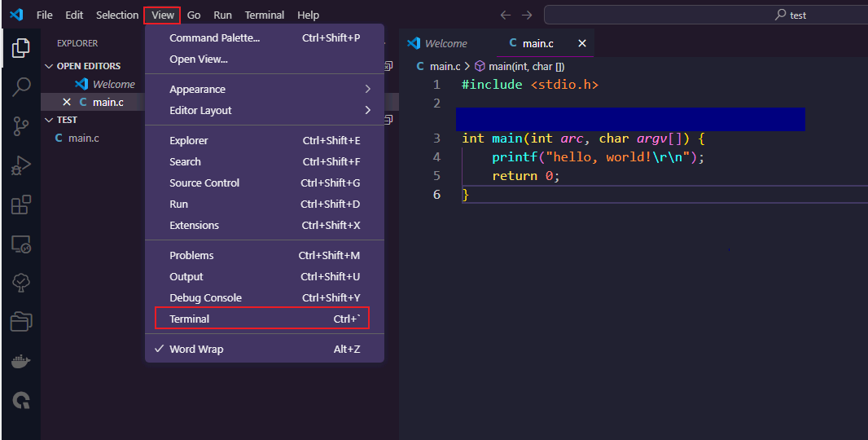Select Explorer in the View menu
This screenshot has width=868, height=440.
(265, 141)
